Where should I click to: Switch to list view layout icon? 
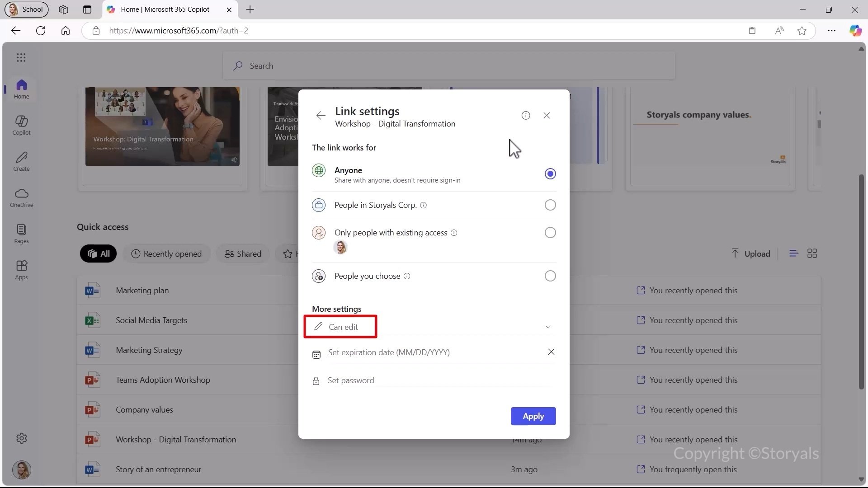pyautogui.click(x=794, y=253)
